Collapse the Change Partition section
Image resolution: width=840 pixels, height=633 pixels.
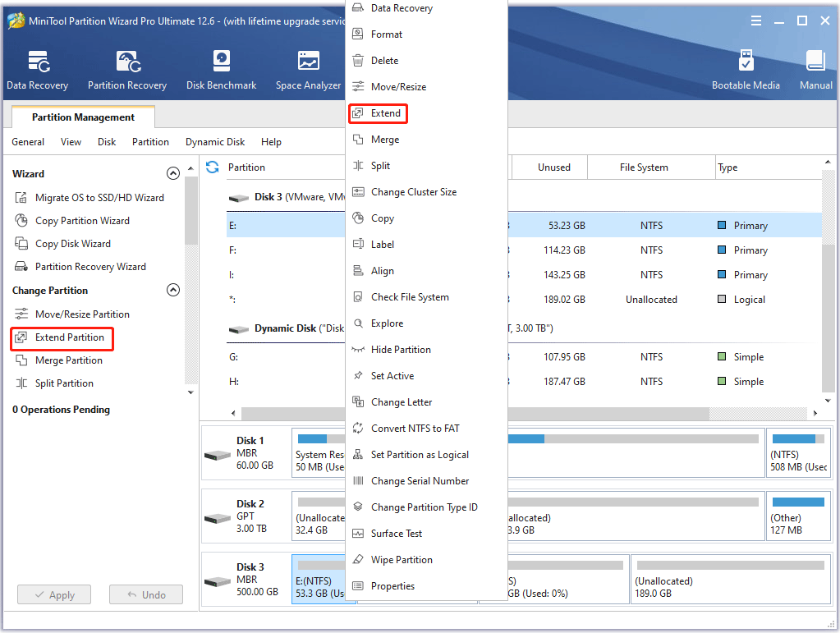173,291
